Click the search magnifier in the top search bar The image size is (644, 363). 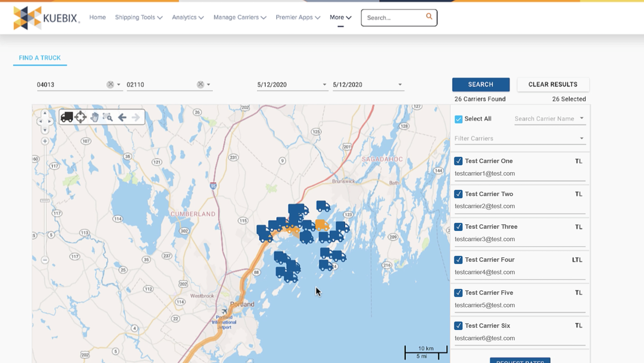pos(428,17)
